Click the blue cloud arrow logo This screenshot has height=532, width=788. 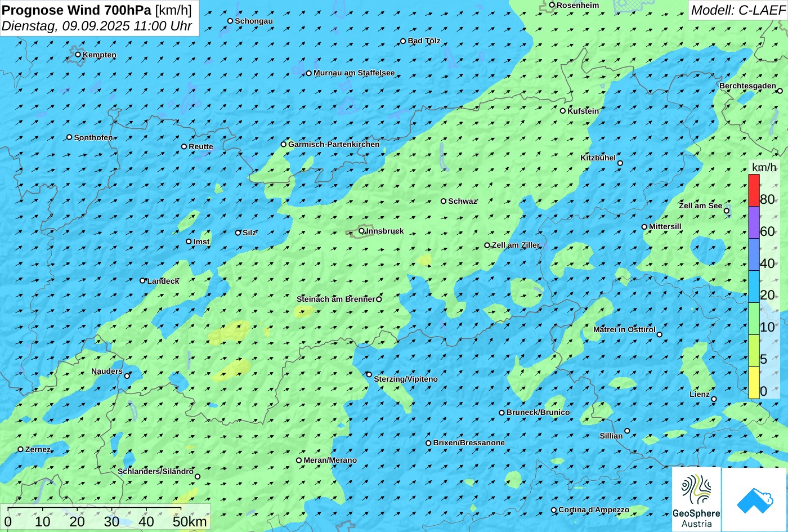754,500
